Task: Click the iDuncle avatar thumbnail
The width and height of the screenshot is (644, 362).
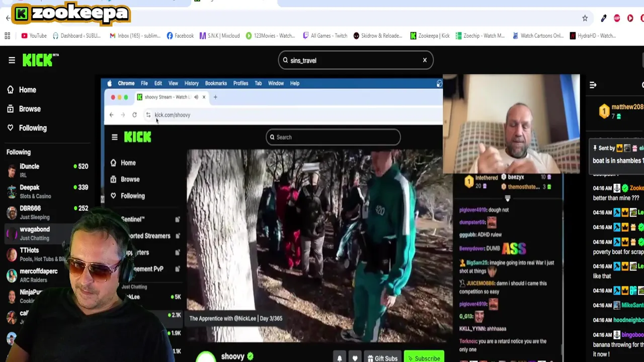Action: point(12,171)
